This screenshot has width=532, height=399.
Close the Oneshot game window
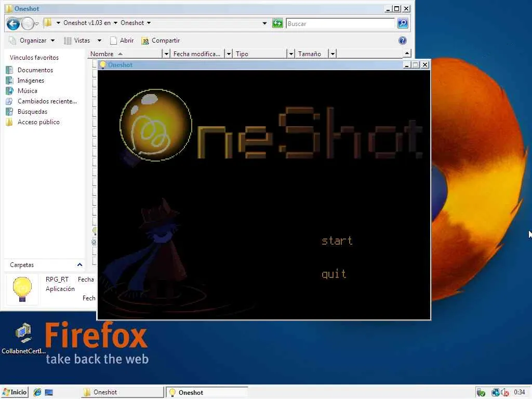(x=425, y=65)
